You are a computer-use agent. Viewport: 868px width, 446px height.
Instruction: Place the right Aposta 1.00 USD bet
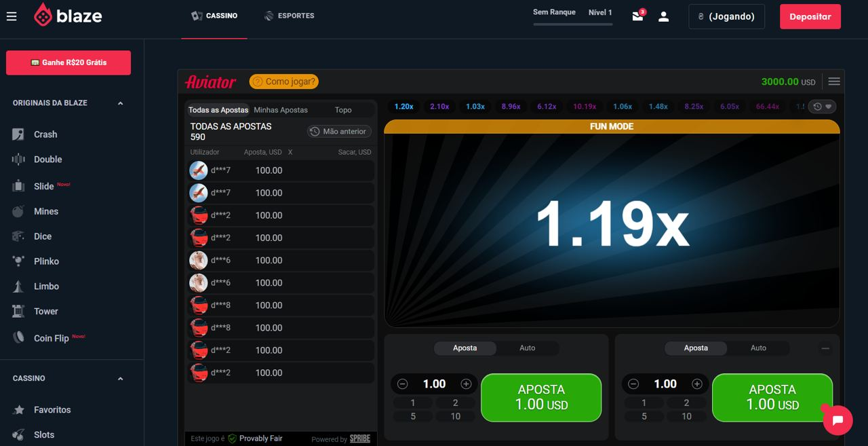tap(772, 397)
